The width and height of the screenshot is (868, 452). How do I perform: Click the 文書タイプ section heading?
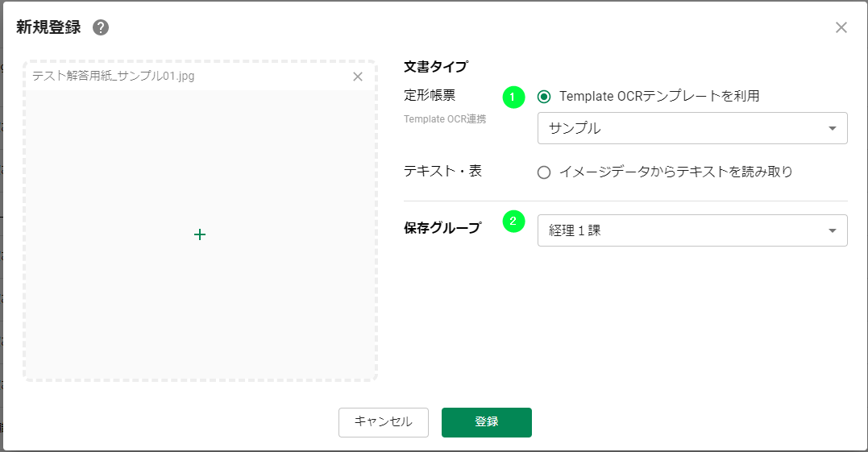pos(435,66)
